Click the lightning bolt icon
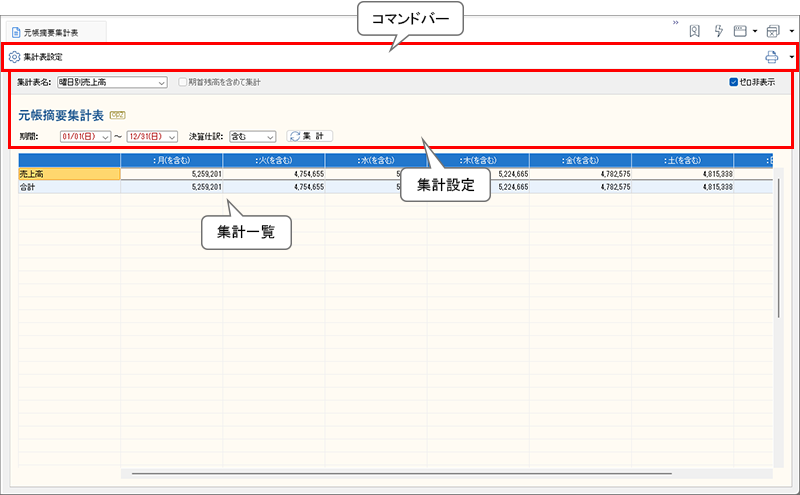 718,31
